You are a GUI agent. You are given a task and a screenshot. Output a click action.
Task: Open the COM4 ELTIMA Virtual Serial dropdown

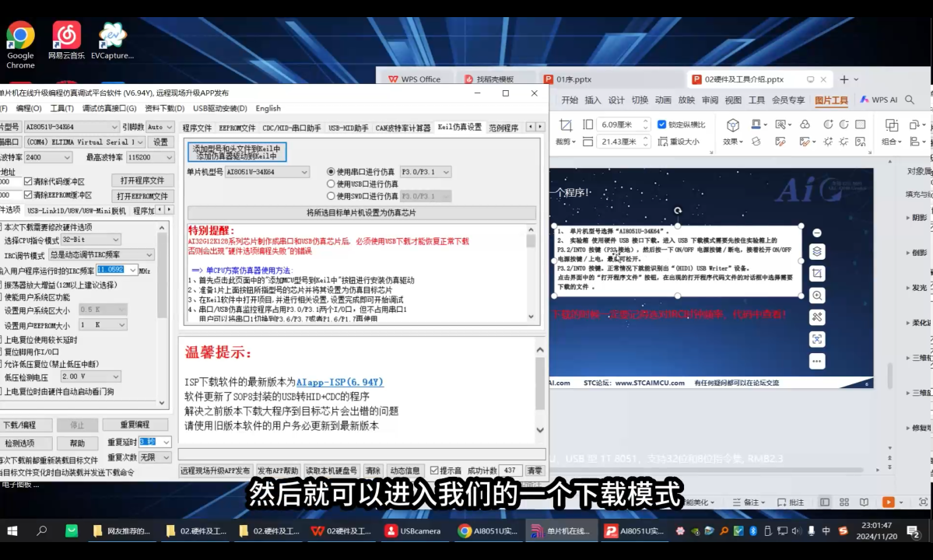(x=85, y=142)
